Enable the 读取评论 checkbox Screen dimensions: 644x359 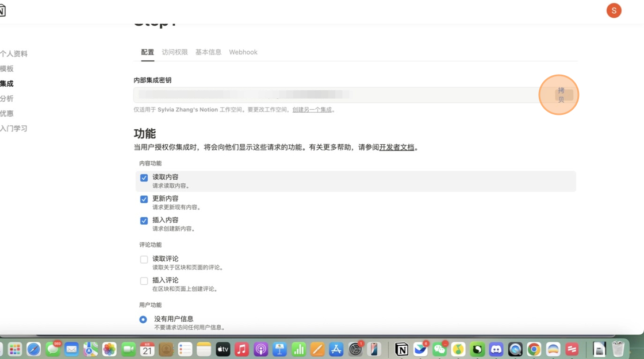coord(144,259)
